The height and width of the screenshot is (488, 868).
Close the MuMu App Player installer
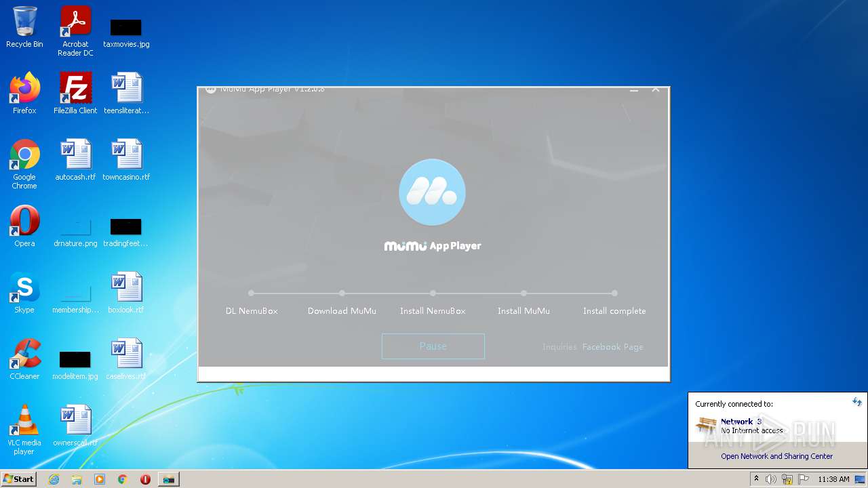point(656,90)
